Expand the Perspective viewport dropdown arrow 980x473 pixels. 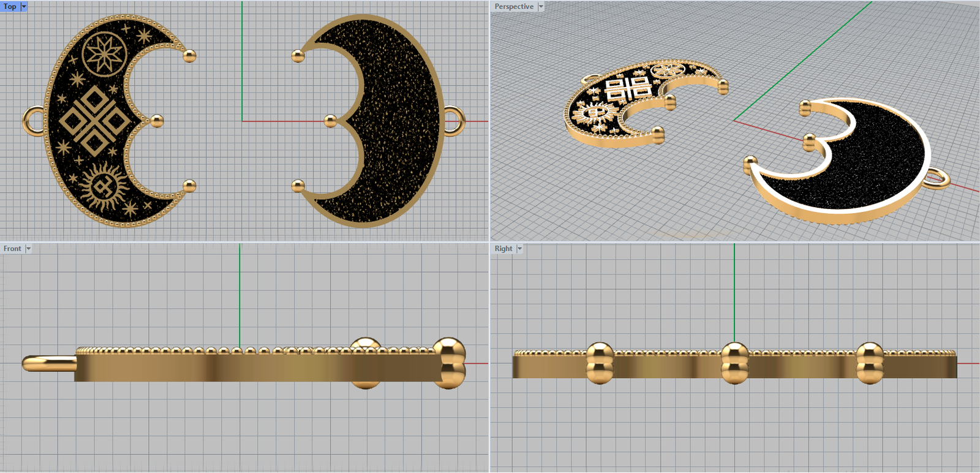click(541, 6)
